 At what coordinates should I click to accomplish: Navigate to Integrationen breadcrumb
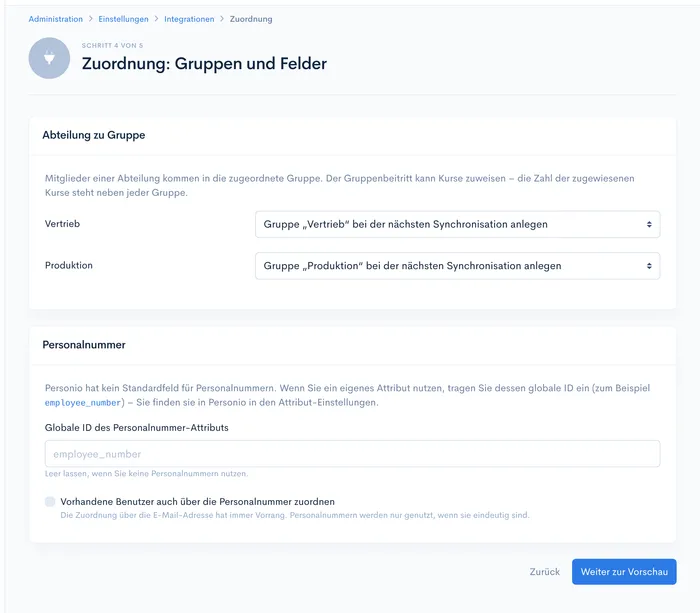(x=189, y=19)
